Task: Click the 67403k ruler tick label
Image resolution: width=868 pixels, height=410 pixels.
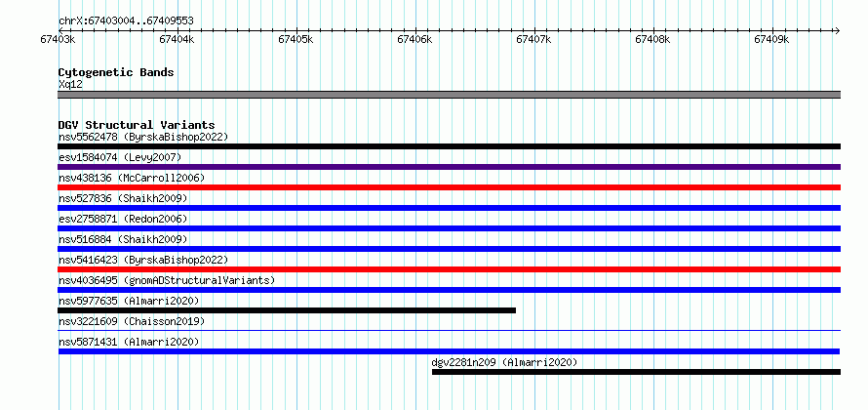Action: pos(59,39)
